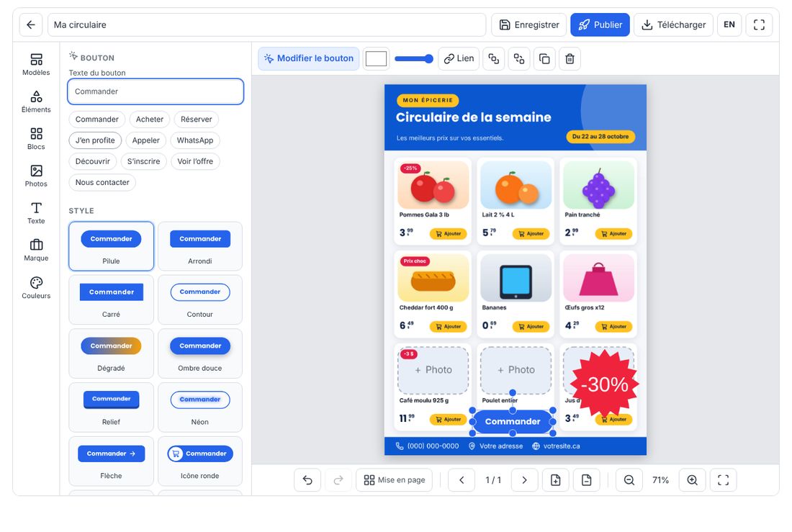Choose the Ombre douce button style

200,353
